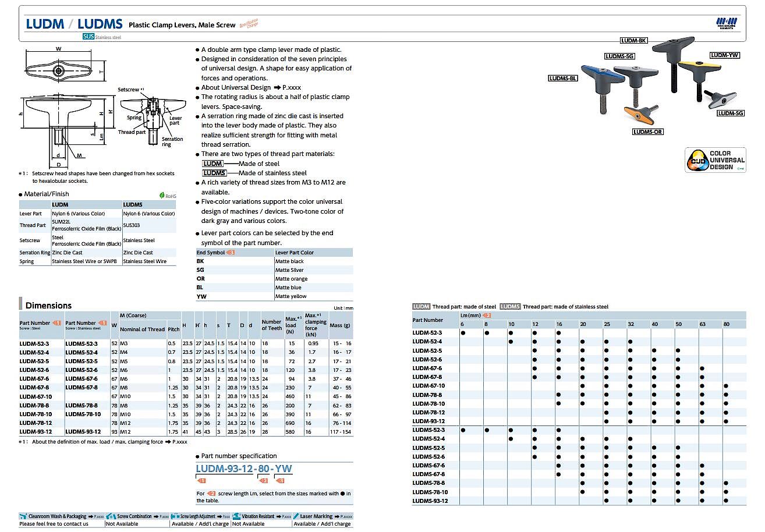Click the arrow after About Universal Design

277,88
